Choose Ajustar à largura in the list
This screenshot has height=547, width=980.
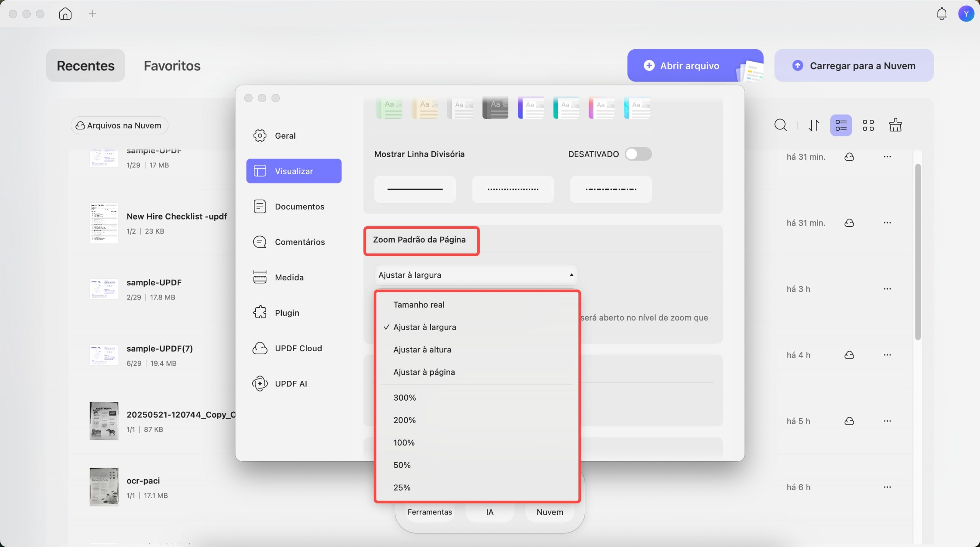(477, 327)
